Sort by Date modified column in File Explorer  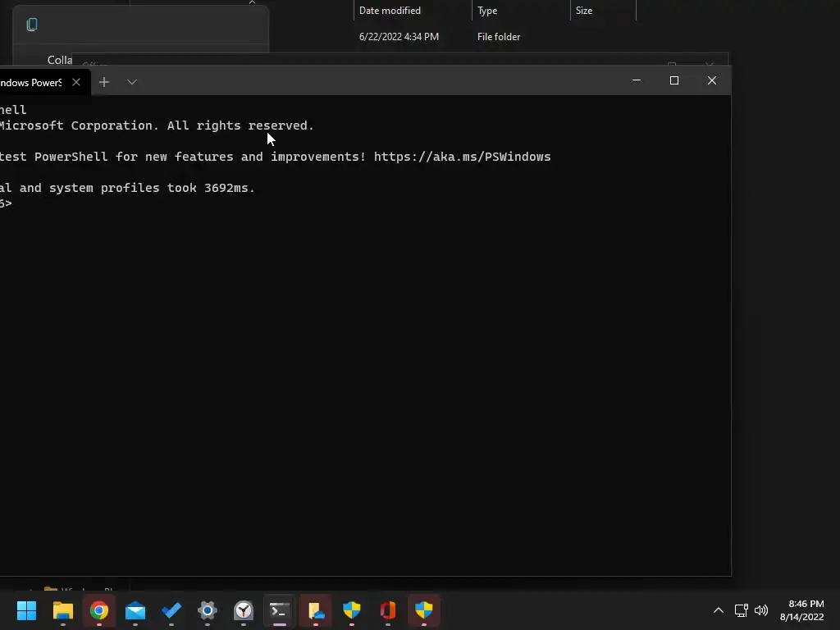click(x=413, y=11)
